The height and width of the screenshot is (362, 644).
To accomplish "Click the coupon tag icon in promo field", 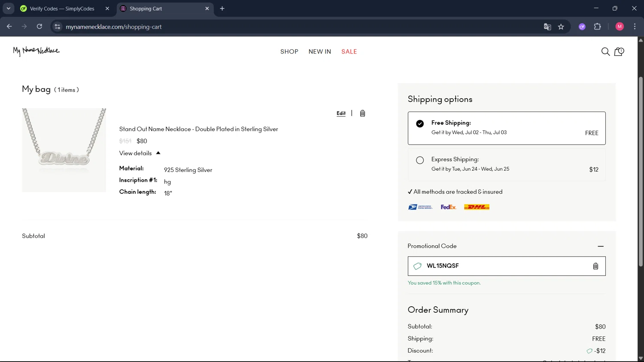I will coord(417,266).
